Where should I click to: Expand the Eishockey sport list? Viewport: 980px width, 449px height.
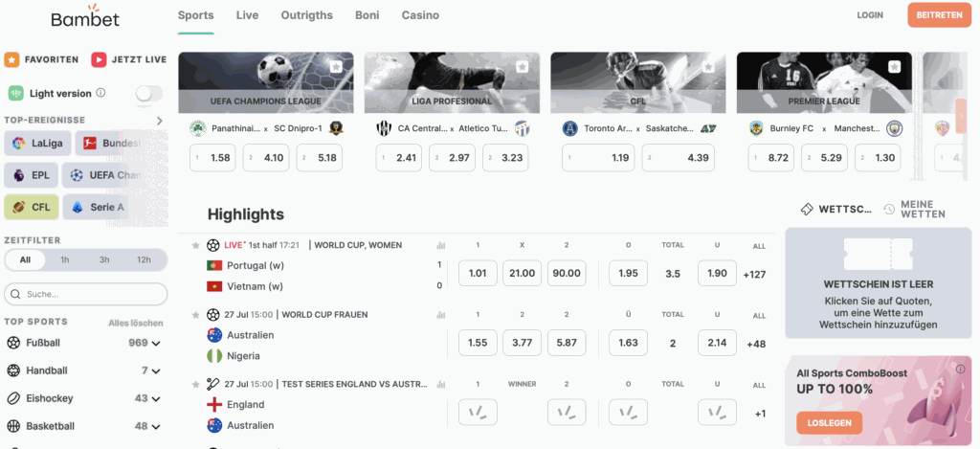pos(156,398)
